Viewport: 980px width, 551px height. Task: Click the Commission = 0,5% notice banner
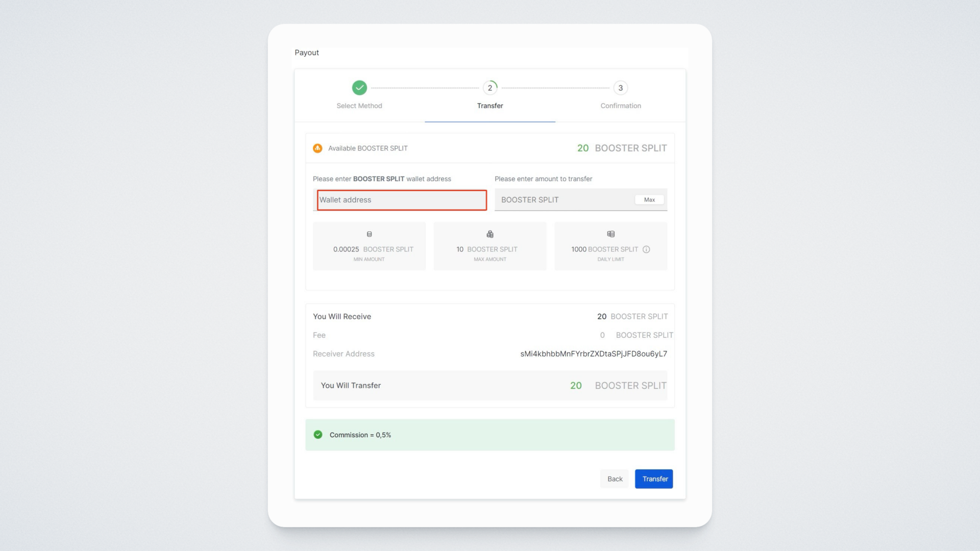[490, 435]
